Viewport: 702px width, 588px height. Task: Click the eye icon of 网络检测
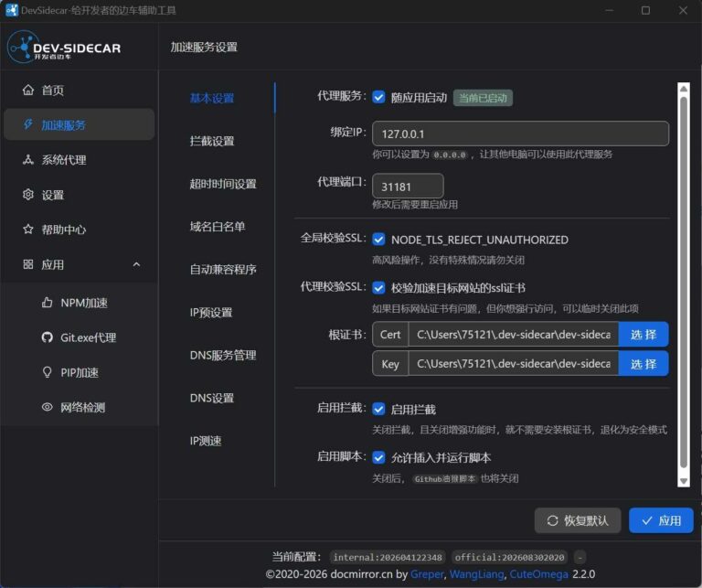point(47,407)
